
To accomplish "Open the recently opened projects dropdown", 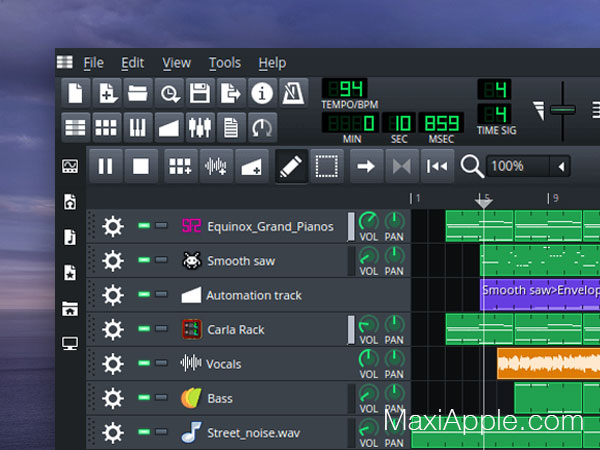I will (x=168, y=93).
